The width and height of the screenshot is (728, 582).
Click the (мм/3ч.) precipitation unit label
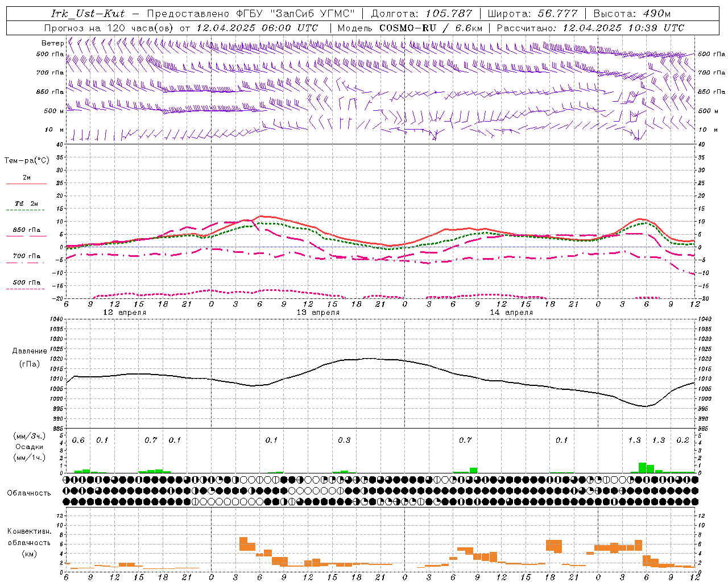click(29, 436)
